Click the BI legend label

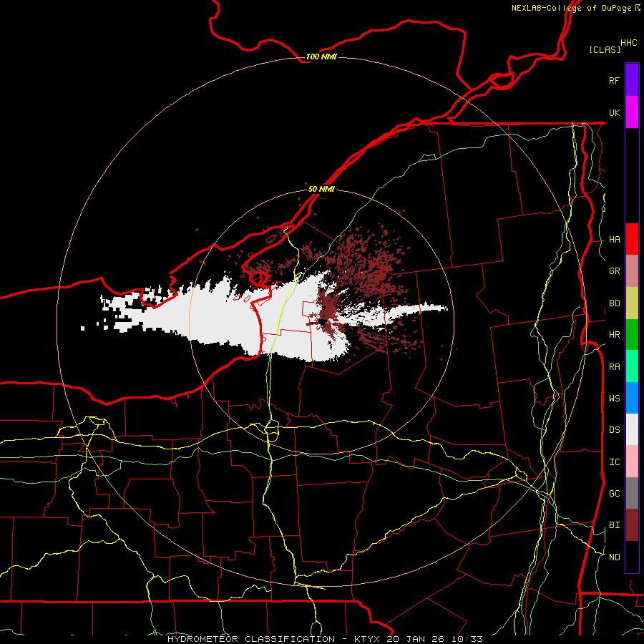[614, 525]
